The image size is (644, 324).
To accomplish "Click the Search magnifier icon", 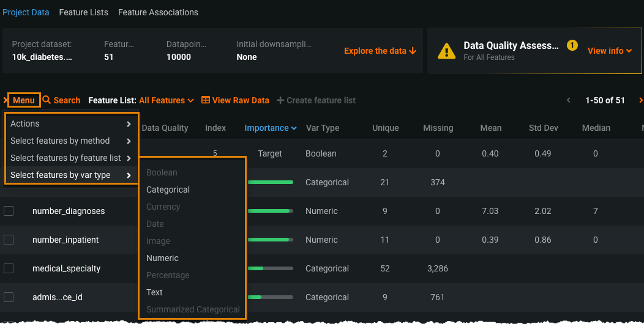I will [47, 100].
